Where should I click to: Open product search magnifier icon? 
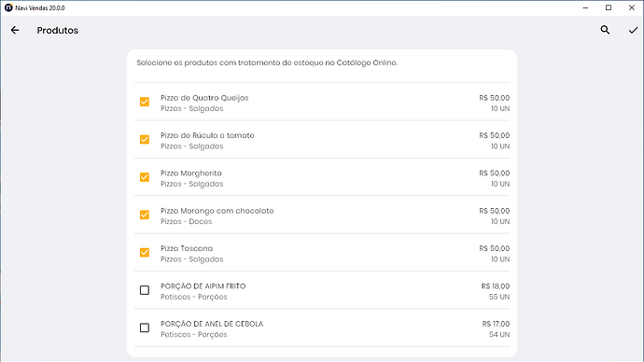tap(605, 30)
